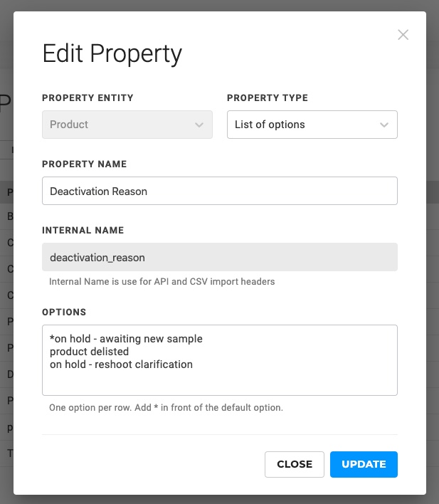Click the 'Edit Property' dialog title
Screen dimensions: 439x504
click(x=112, y=53)
